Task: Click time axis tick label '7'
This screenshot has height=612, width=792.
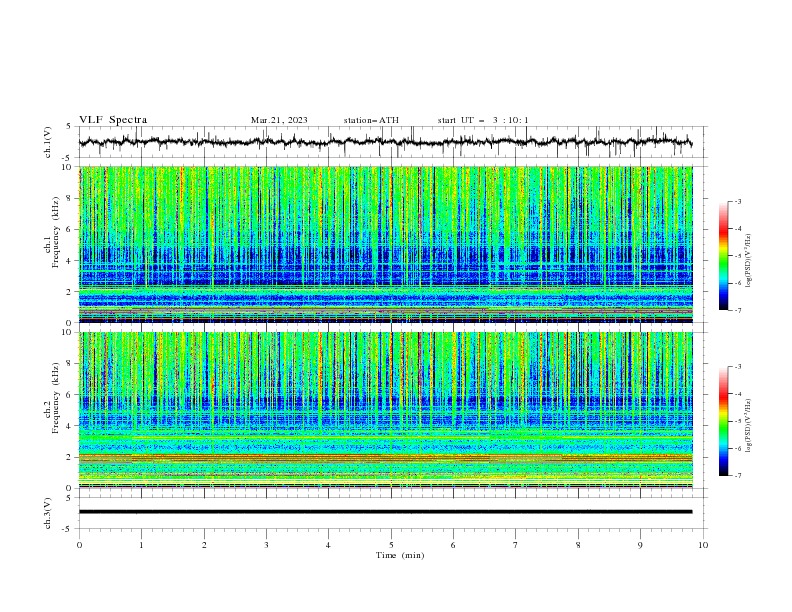Action: coord(516,545)
